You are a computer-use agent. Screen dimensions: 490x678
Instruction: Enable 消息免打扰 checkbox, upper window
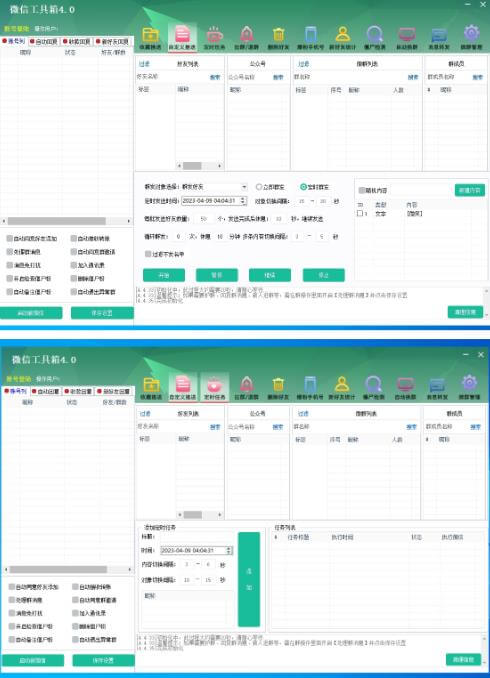[x=9, y=265]
